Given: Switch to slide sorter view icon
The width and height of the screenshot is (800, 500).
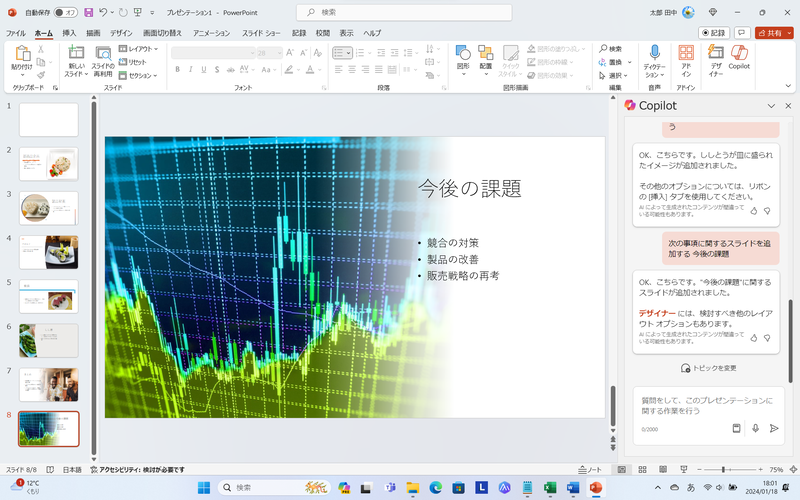Looking at the screenshot, I should [x=642, y=469].
